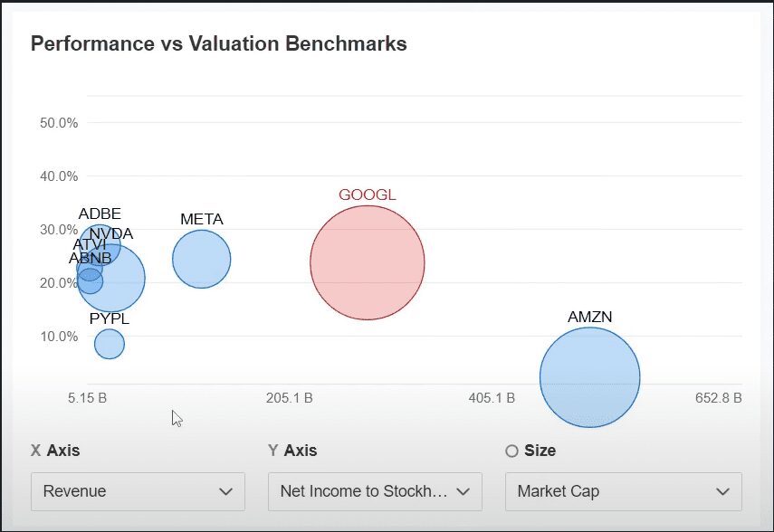Screen dimensions: 774x532
Task: Click the GOOGL text label
Action: (x=368, y=195)
